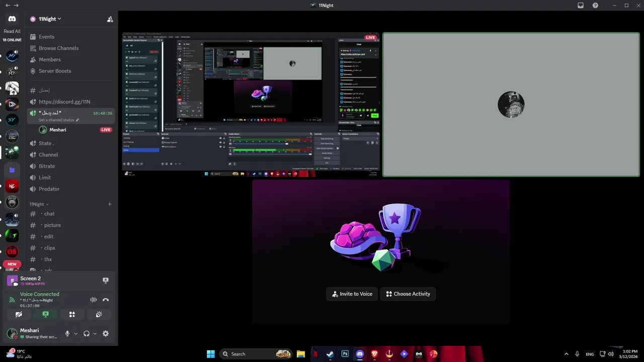644x362 pixels.
Task: Open Netflix from the taskbar
Action: click(x=315, y=354)
